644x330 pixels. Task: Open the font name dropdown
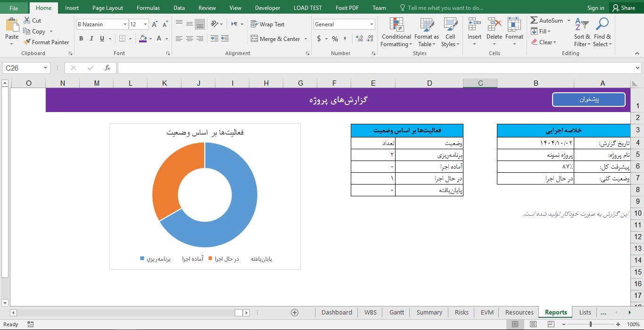click(x=125, y=24)
